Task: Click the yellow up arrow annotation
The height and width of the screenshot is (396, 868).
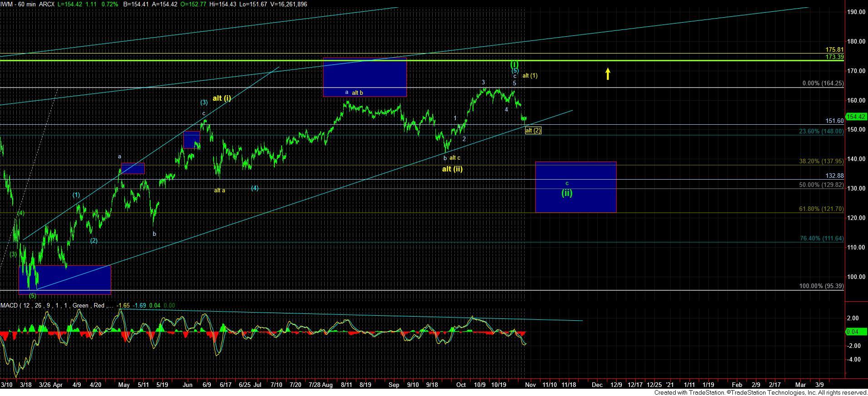Action: tap(608, 74)
